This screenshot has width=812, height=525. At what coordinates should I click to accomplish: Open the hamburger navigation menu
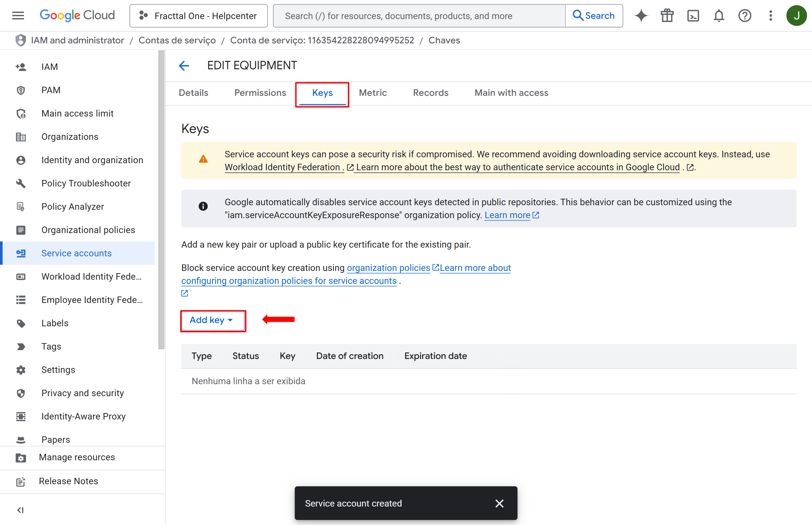coord(18,16)
